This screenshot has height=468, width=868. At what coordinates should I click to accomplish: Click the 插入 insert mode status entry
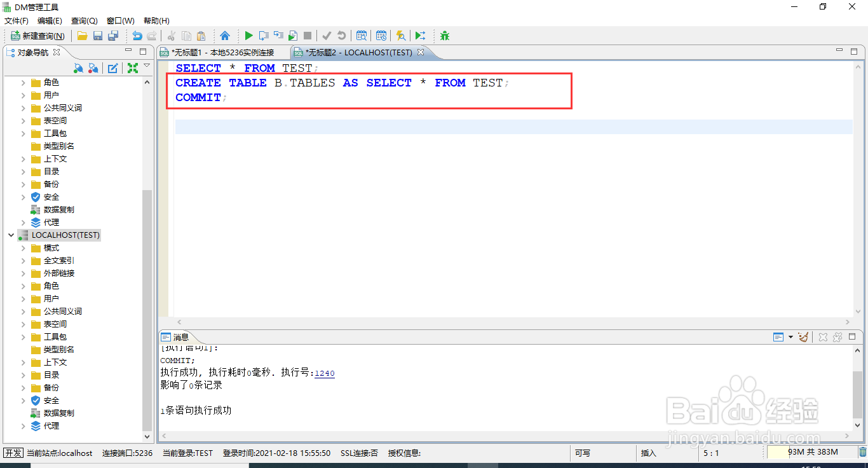648,453
